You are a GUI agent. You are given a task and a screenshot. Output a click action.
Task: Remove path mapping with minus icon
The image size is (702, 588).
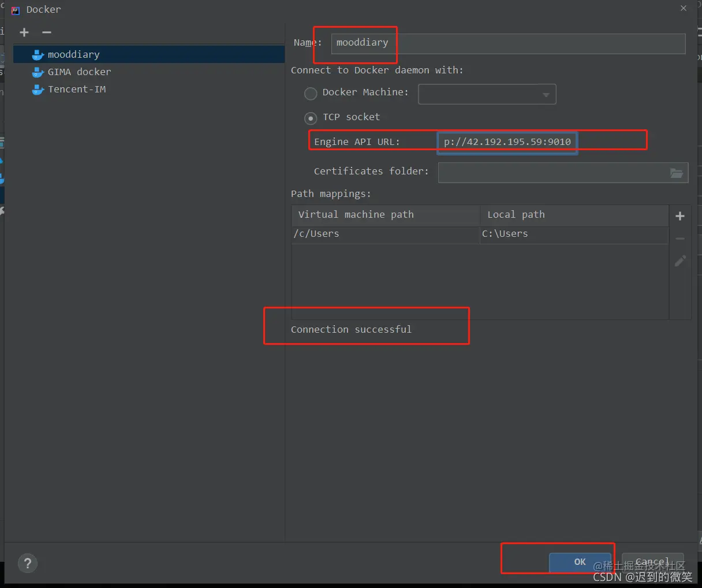pos(680,239)
